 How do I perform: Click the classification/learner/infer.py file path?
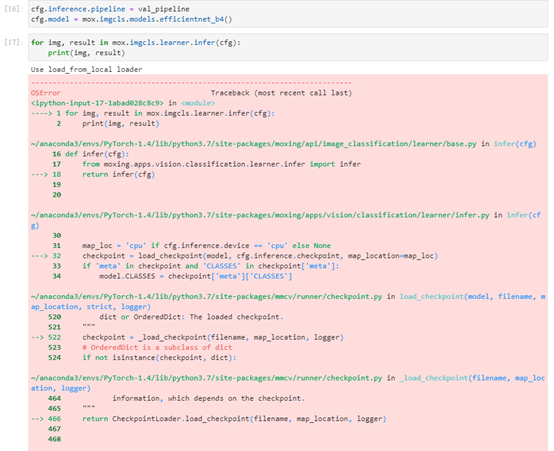260,215
